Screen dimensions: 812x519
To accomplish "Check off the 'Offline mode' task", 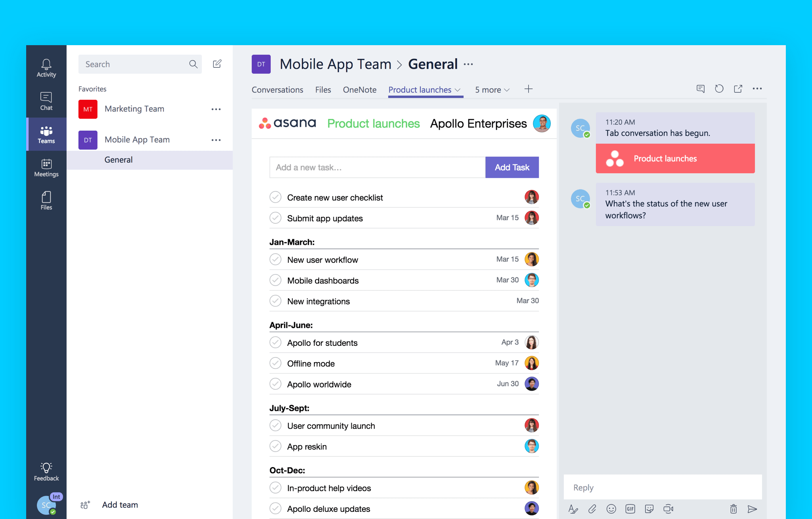I will pyautogui.click(x=276, y=363).
